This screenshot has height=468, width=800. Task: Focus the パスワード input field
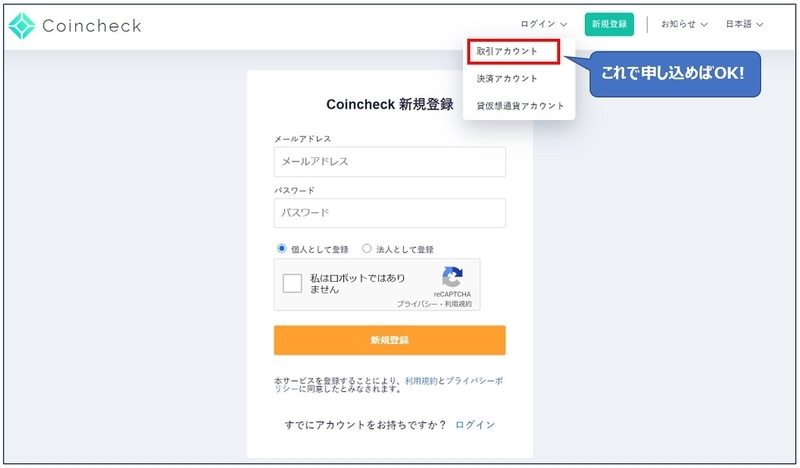pos(390,213)
